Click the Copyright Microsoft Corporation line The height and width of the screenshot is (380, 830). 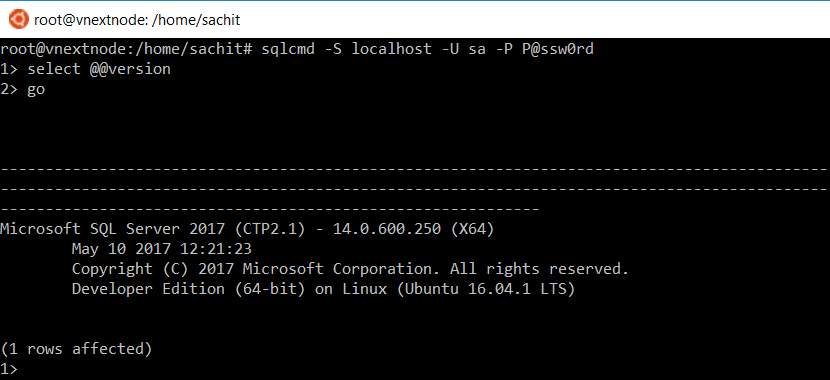tap(350, 269)
